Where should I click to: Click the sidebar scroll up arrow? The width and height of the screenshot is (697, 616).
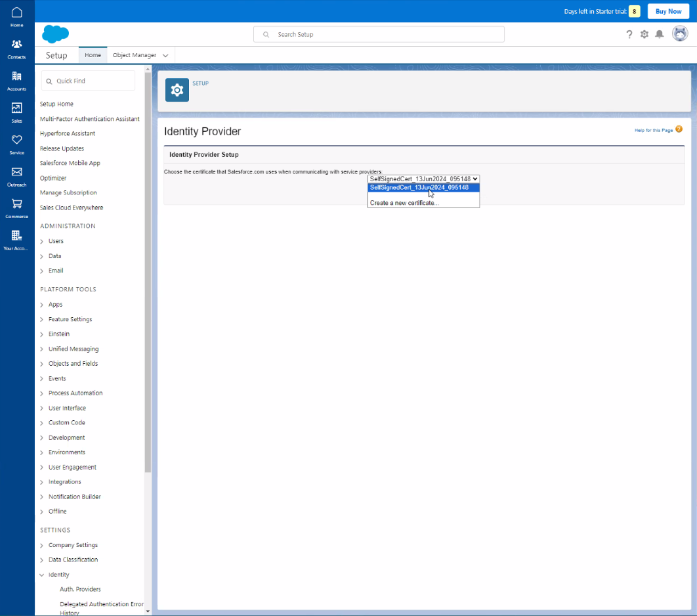tap(148, 69)
